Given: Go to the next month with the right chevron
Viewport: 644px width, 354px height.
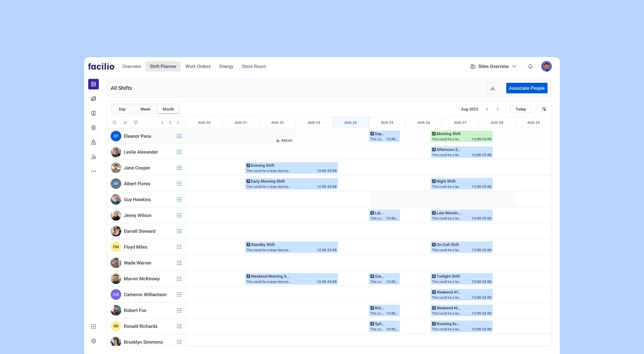Looking at the screenshot, I should tap(498, 109).
